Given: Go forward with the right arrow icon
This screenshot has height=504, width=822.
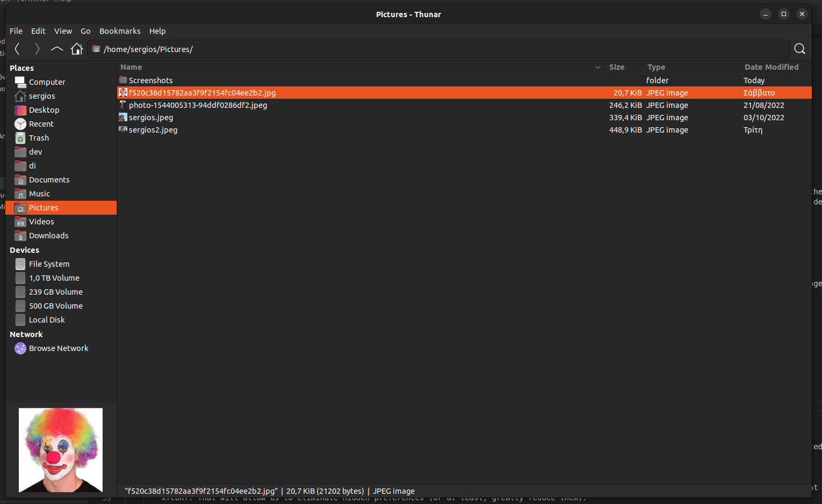Looking at the screenshot, I should tap(37, 49).
